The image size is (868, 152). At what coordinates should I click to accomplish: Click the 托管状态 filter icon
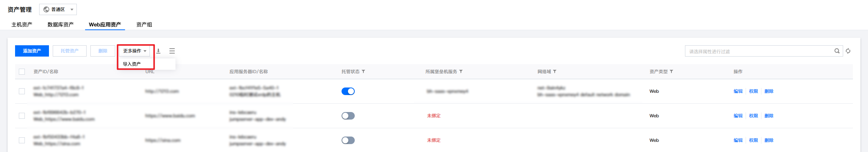pyautogui.click(x=363, y=72)
